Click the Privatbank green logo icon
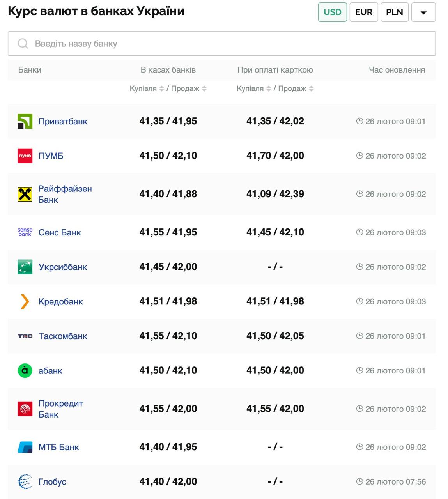 tap(25, 121)
